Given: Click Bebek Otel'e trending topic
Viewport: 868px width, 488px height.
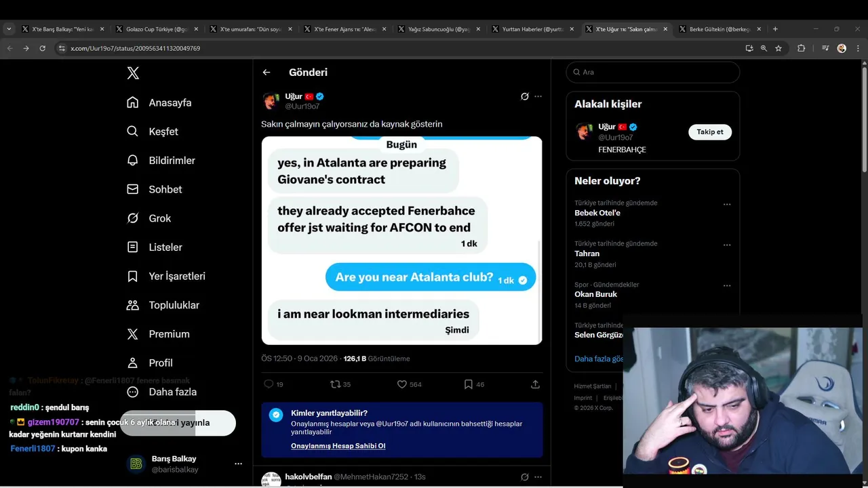Looking at the screenshot, I should click(597, 213).
